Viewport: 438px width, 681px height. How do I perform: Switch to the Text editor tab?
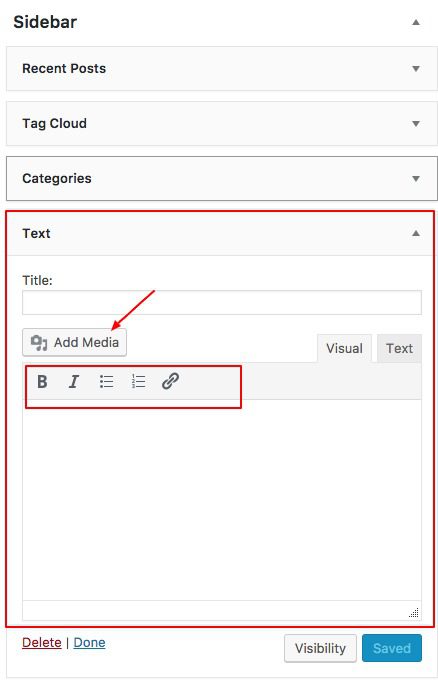click(x=399, y=348)
